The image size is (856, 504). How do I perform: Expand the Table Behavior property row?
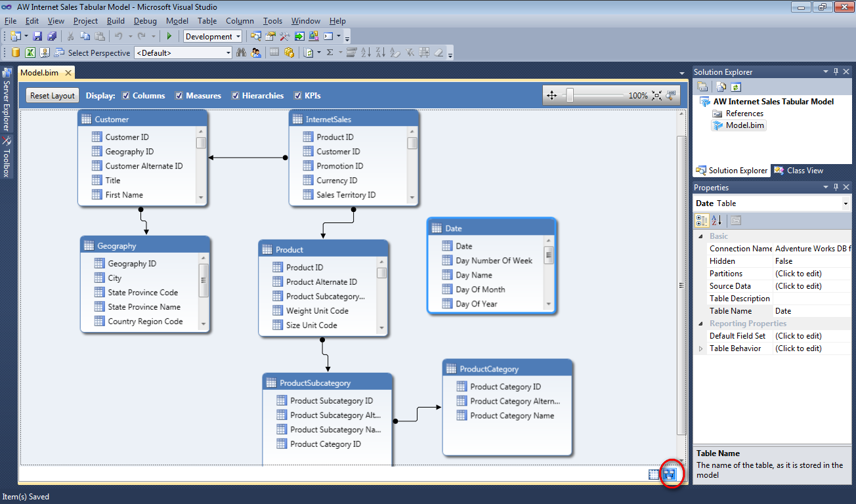tap(700, 348)
